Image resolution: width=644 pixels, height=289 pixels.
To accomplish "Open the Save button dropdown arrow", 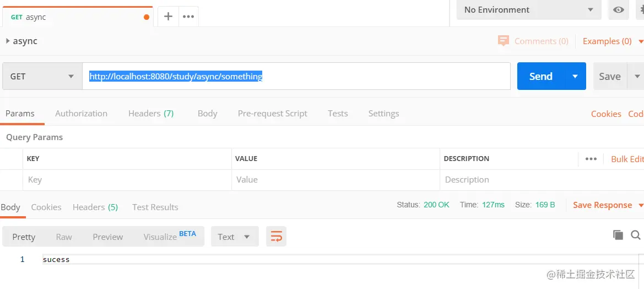I will [637, 76].
